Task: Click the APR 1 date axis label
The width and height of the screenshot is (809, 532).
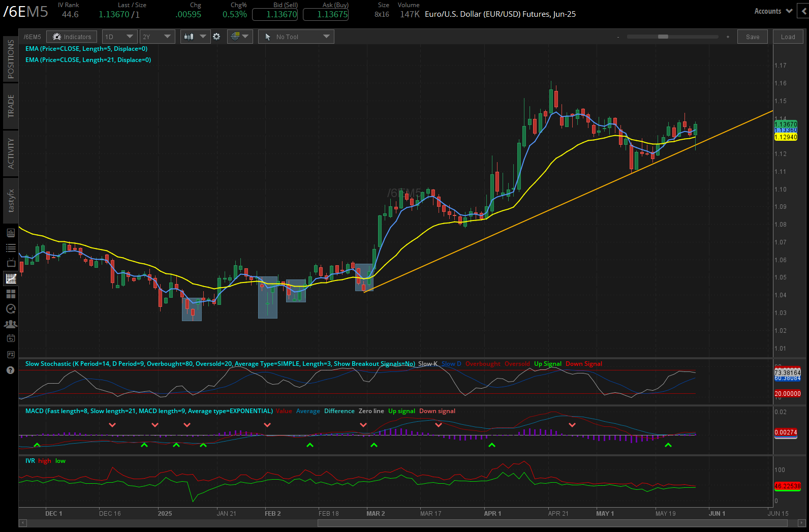Action: click(x=492, y=514)
